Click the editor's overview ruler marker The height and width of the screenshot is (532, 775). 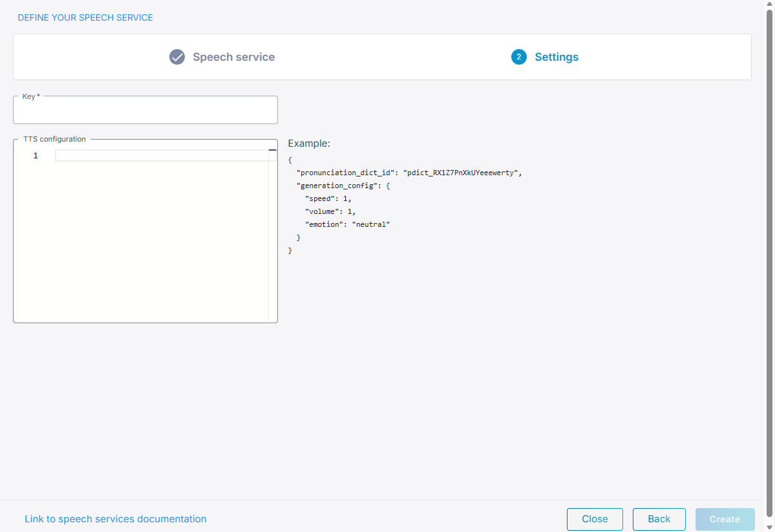point(273,151)
